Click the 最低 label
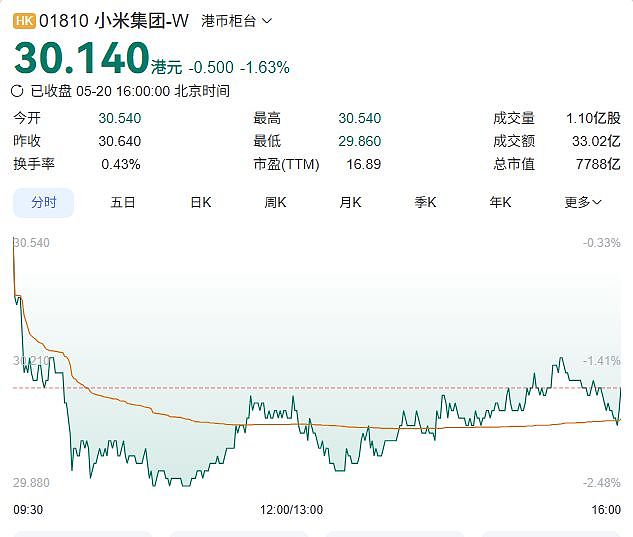This screenshot has width=633, height=537. 267,141
